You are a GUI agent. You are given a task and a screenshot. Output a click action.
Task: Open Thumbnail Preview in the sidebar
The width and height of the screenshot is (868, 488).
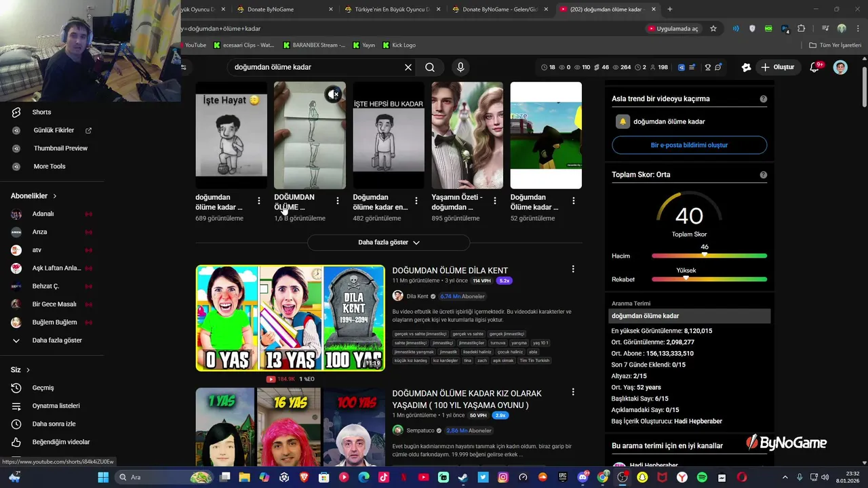60,148
